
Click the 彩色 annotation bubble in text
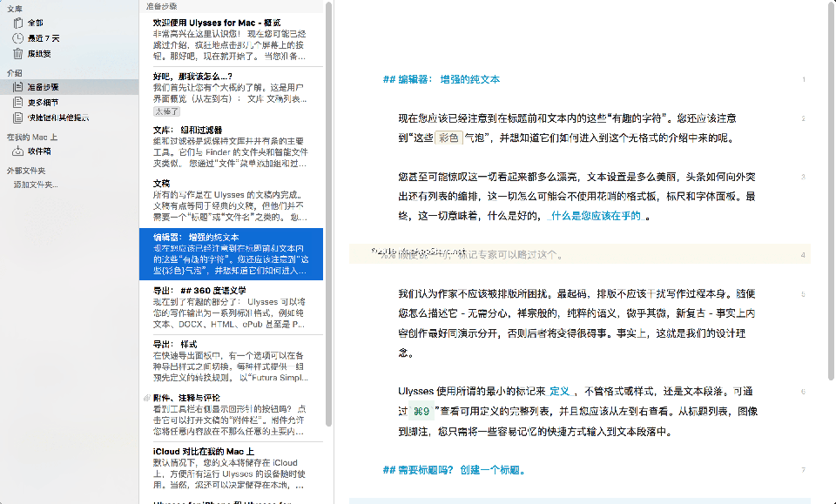coord(448,138)
